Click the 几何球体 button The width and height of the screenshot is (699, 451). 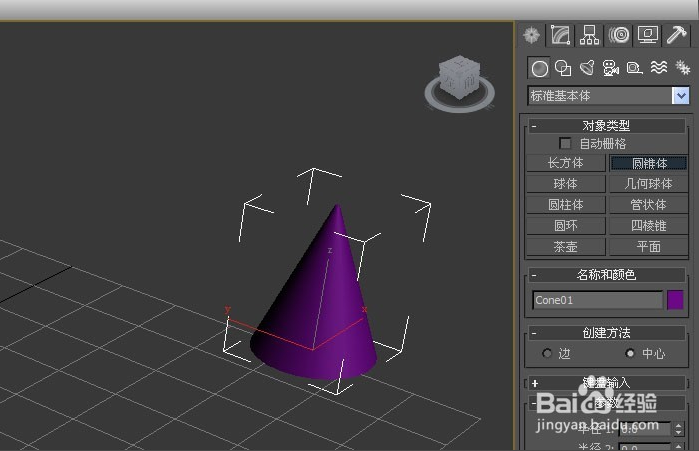click(x=649, y=184)
